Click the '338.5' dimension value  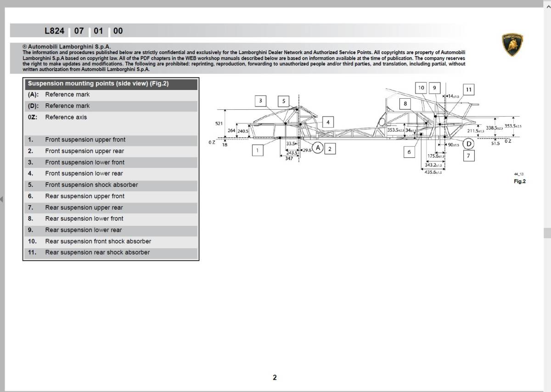(x=494, y=128)
